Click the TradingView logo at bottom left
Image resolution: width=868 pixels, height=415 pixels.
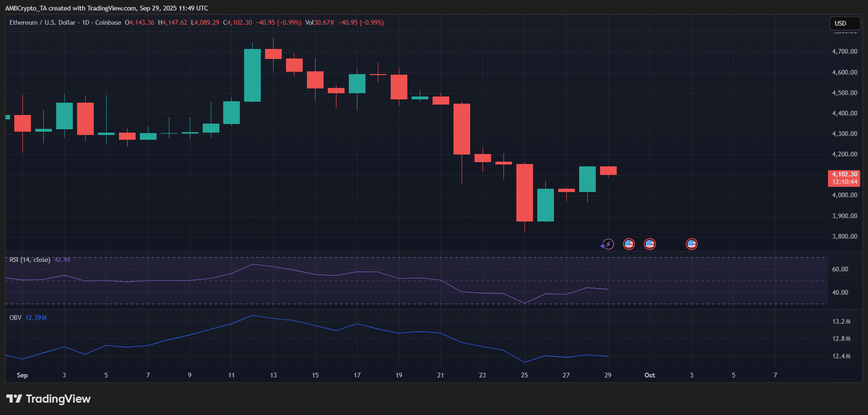[49, 399]
